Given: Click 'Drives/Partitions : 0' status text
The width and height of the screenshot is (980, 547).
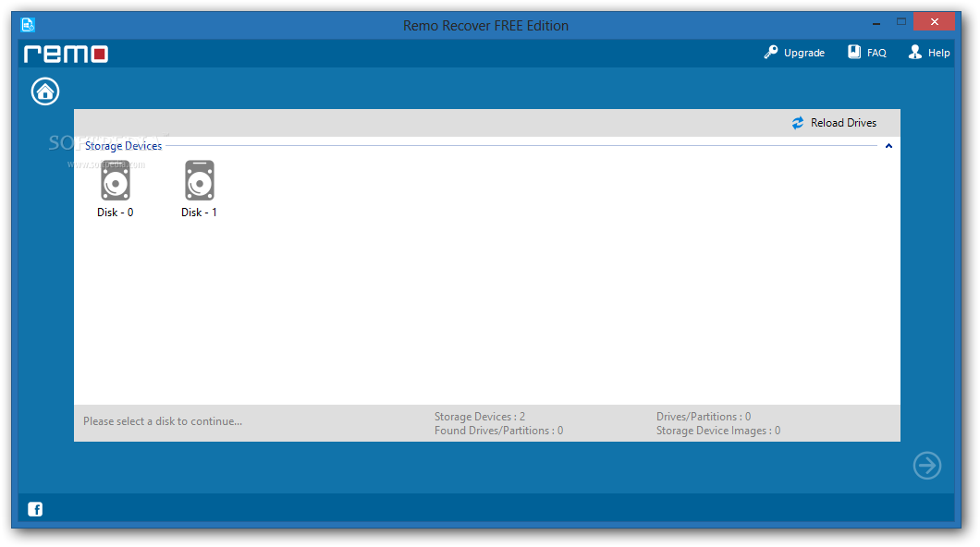Looking at the screenshot, I should (x=704, y=417).
